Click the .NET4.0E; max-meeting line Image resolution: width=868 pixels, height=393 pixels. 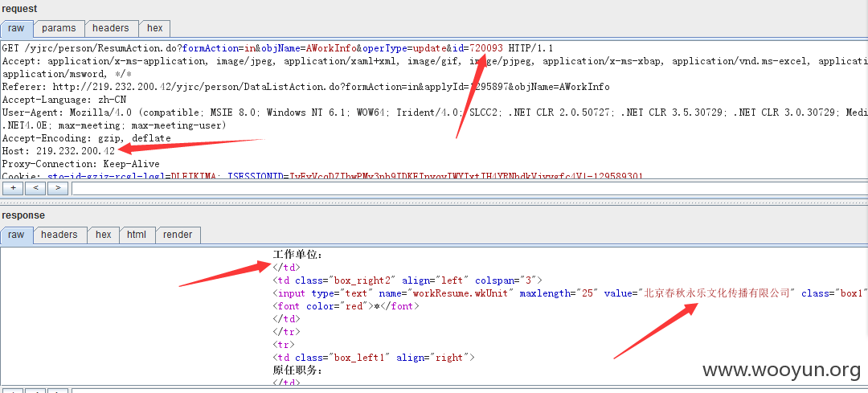(x=114, y=125)
